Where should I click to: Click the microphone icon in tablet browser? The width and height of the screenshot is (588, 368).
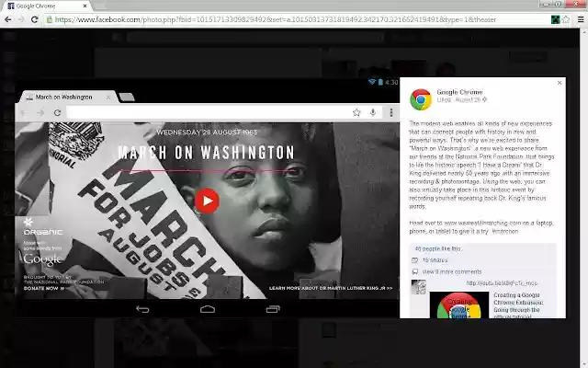pos(373,112)
